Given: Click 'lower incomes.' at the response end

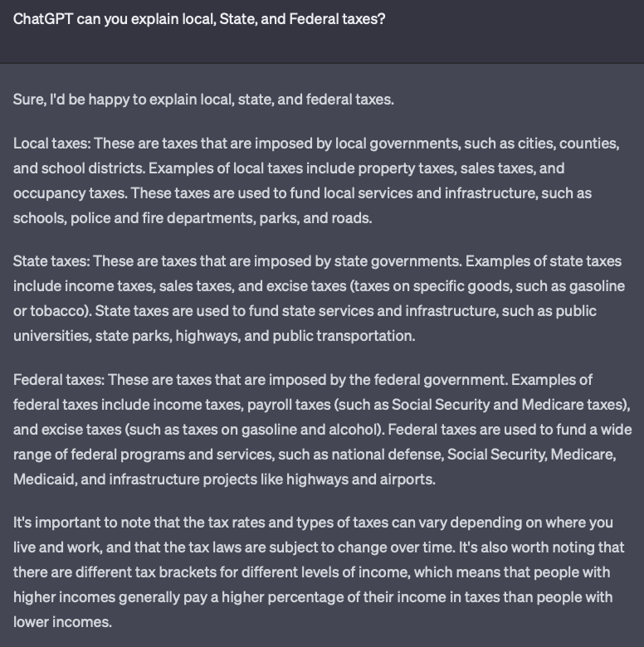Looking at the screenshot, I should pos(62,622).
